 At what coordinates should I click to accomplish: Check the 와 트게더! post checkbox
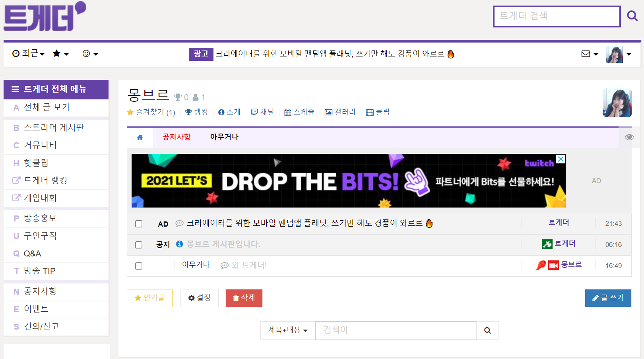(x=139, y=266)
